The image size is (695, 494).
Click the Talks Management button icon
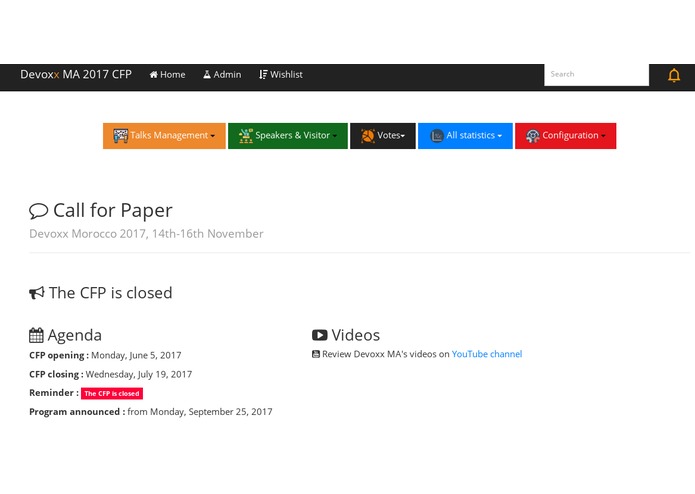(121, 136)
